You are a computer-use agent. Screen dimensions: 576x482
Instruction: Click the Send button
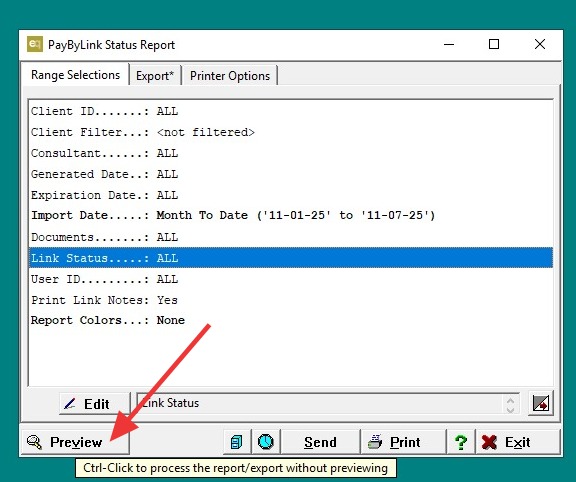(320, 442)
